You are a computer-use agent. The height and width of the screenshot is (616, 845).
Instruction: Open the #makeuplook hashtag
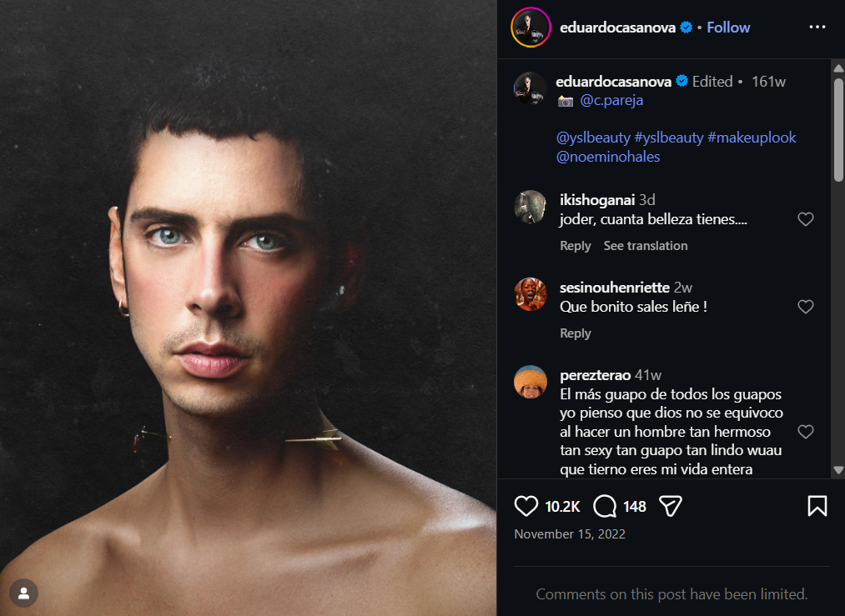point(752,138)
